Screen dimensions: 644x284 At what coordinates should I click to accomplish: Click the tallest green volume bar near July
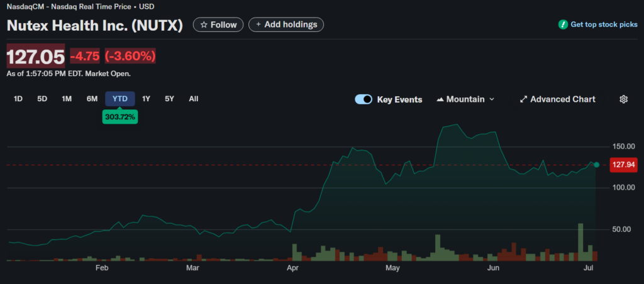[580, 242]
